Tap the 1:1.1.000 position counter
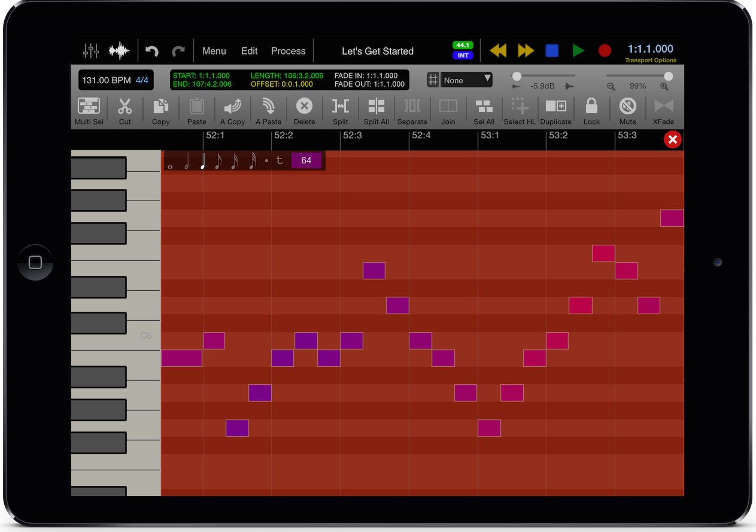The height and width of the screenshot is (532, 756). pos(650,49)
